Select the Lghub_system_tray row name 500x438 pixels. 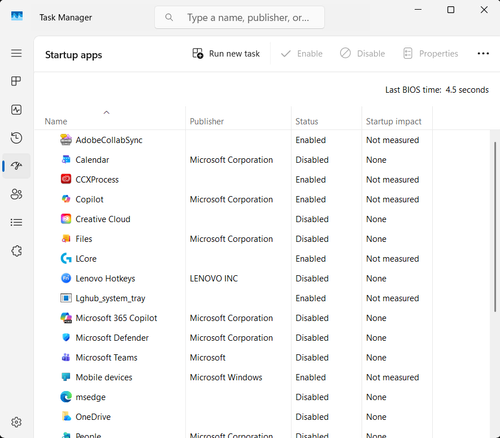(x=110, y=298)
